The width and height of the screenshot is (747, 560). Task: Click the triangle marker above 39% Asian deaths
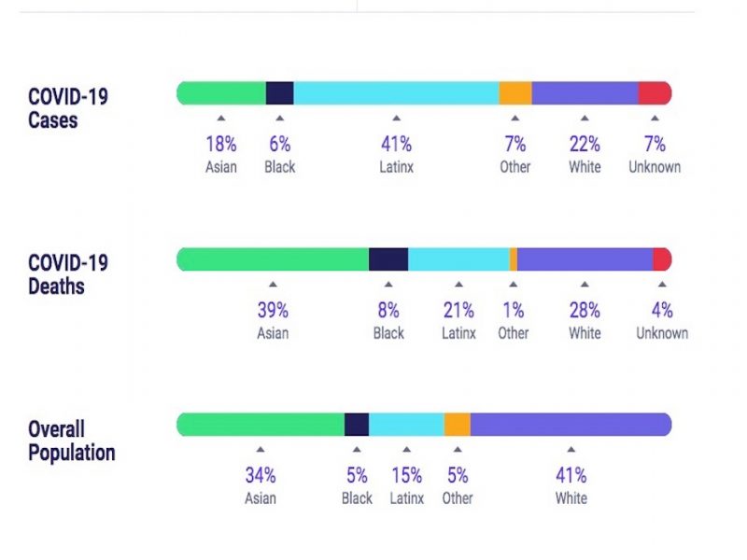[x=273, y=285]
